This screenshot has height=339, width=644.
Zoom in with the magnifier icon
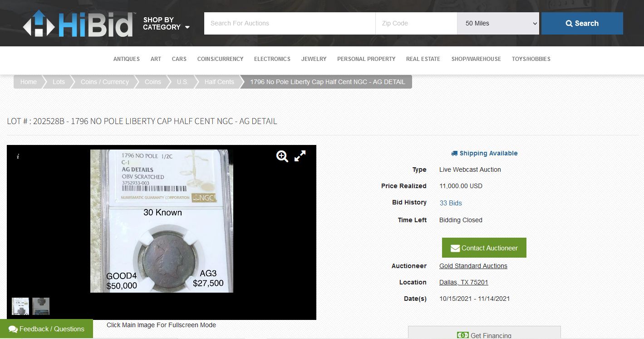[282, 156]
